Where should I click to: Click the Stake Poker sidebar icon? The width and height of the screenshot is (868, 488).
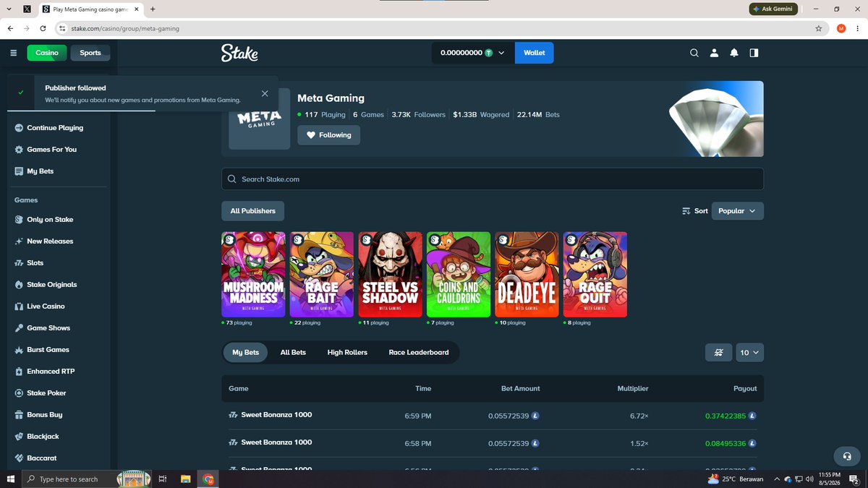tap(20, 393)
